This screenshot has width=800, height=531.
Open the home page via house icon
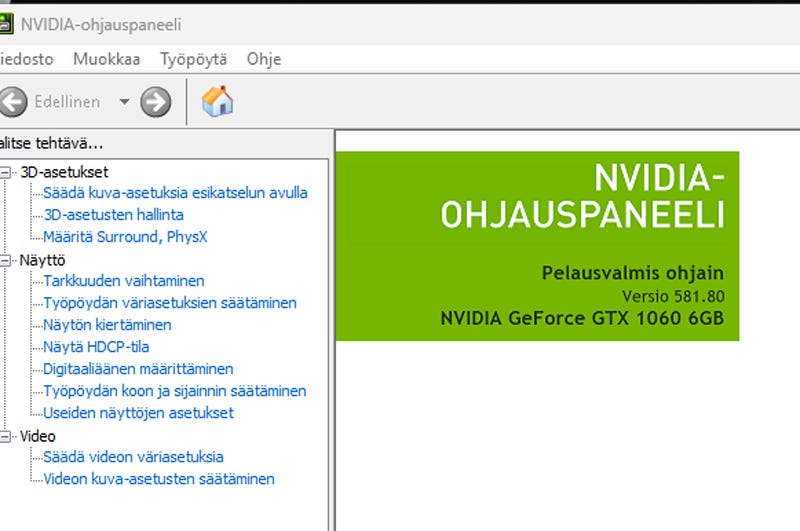click(217, 101)
